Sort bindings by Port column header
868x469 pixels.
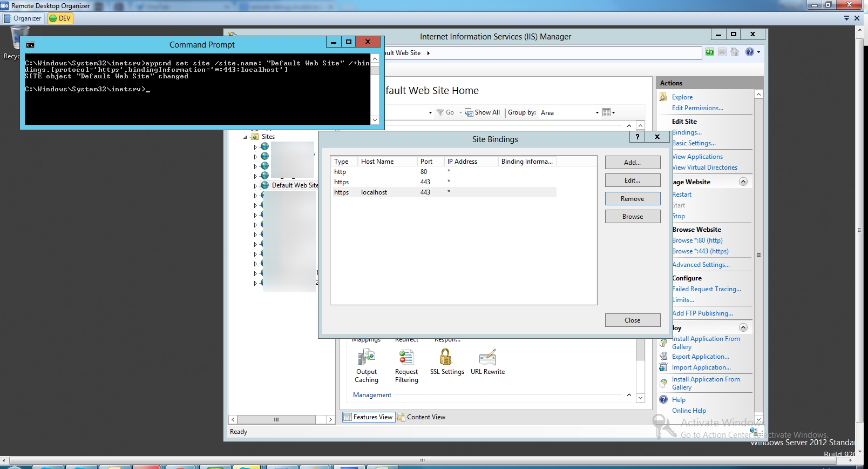click(x=430, y=162)
